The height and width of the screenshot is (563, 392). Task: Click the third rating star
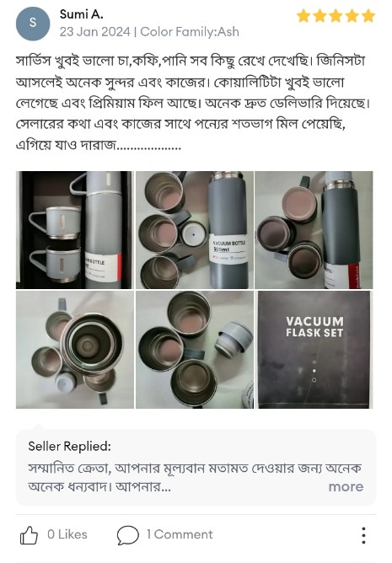click(x=336, y=16)
